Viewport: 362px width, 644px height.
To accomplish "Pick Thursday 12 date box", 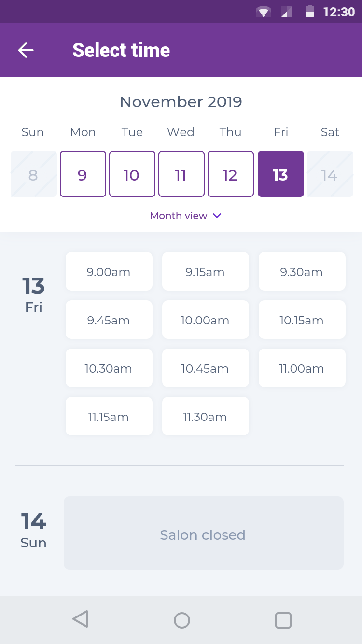I will (x=231, y=174).
